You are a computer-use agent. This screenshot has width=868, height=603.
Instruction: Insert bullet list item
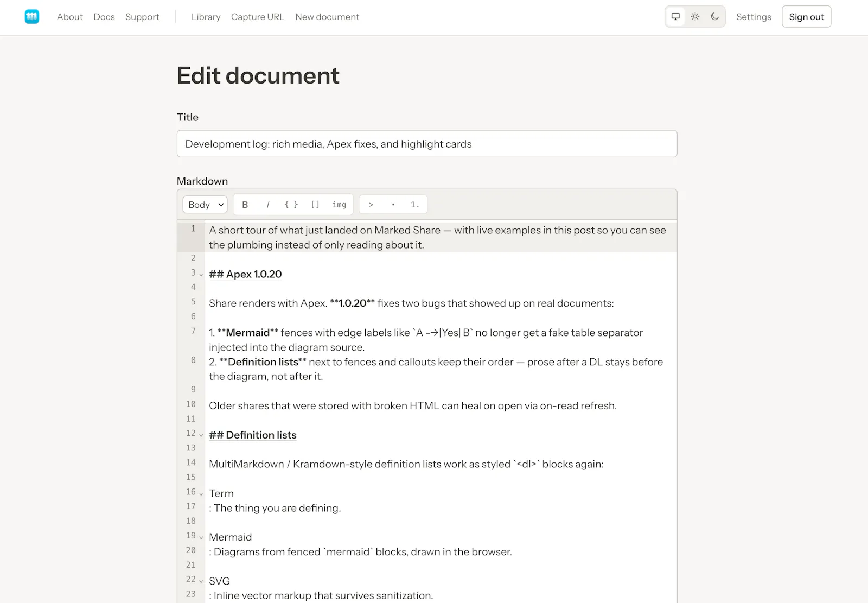tap(393, 205)
